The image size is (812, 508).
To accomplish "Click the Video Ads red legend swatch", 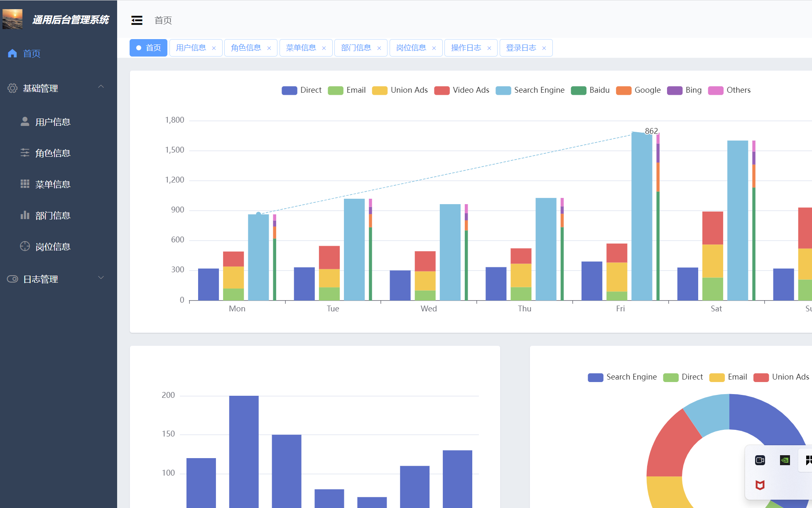I will click(442, 90).
